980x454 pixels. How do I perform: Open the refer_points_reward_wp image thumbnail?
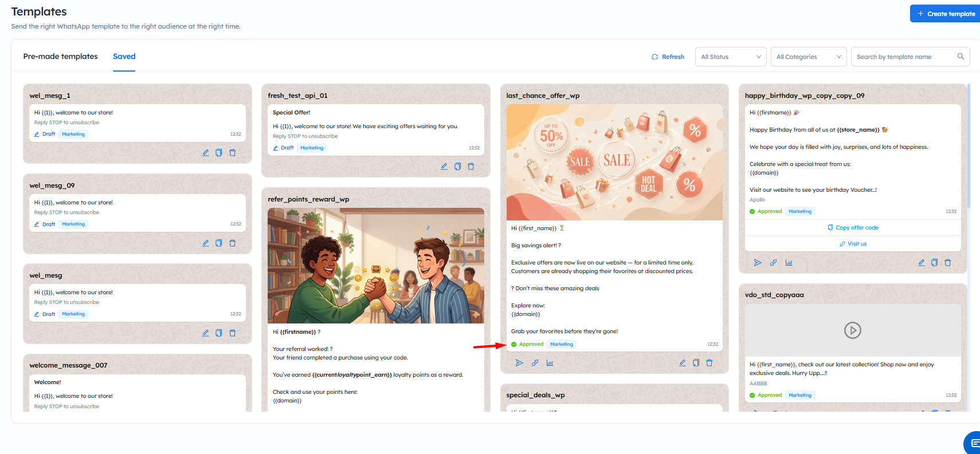(375, 266)
